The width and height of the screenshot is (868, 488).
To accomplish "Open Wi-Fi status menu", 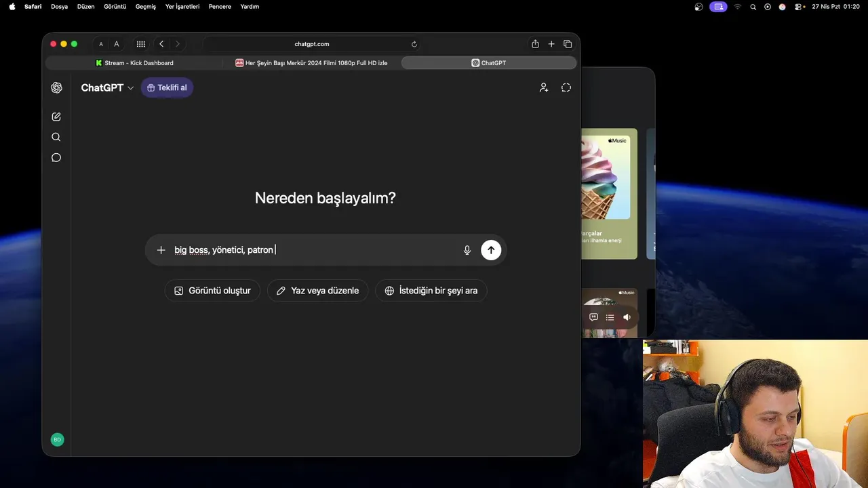I will 738,7.
